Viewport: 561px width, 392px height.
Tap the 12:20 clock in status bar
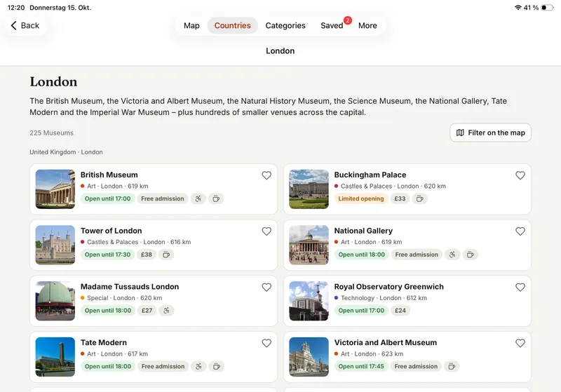16,8
